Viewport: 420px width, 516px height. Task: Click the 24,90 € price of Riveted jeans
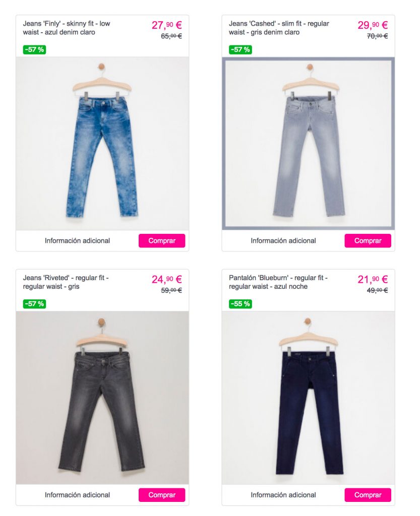[x=166, y=279]
